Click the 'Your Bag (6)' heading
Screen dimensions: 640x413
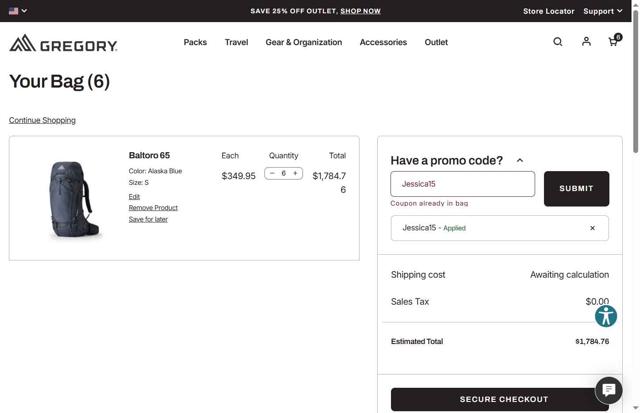tap(60, 81)
